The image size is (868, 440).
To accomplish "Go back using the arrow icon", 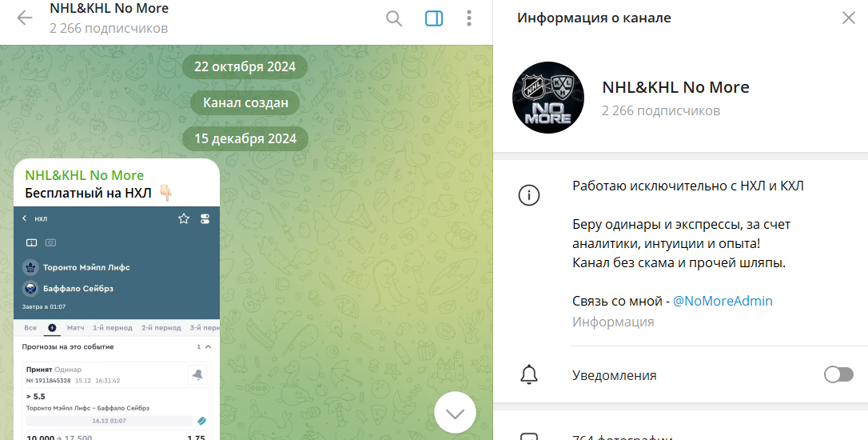I will (25, 18).
